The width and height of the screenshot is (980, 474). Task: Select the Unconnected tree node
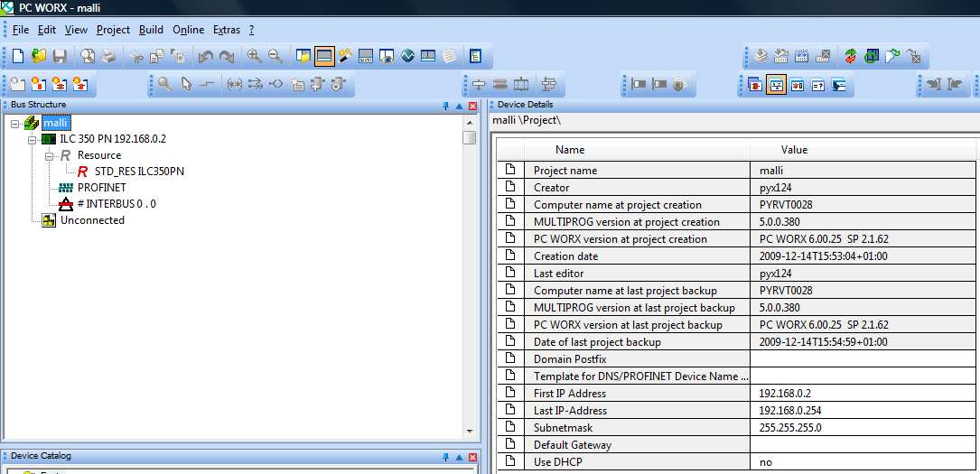coord(92,219)
